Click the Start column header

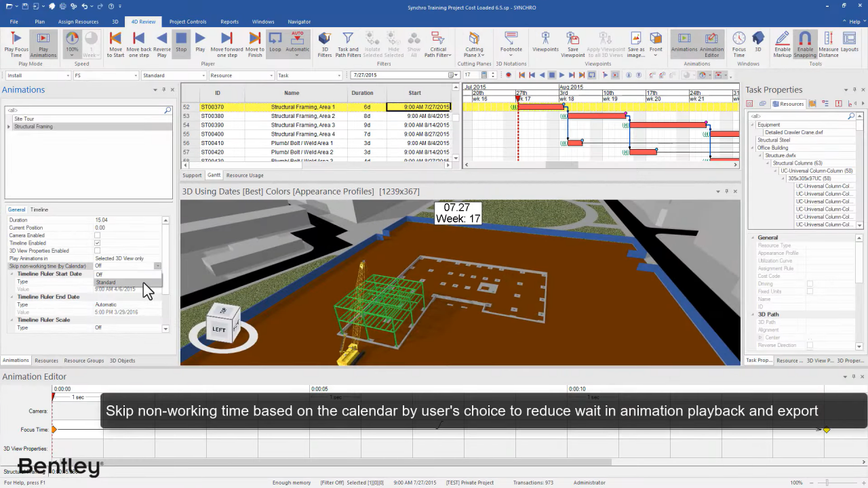click(415, 93)
